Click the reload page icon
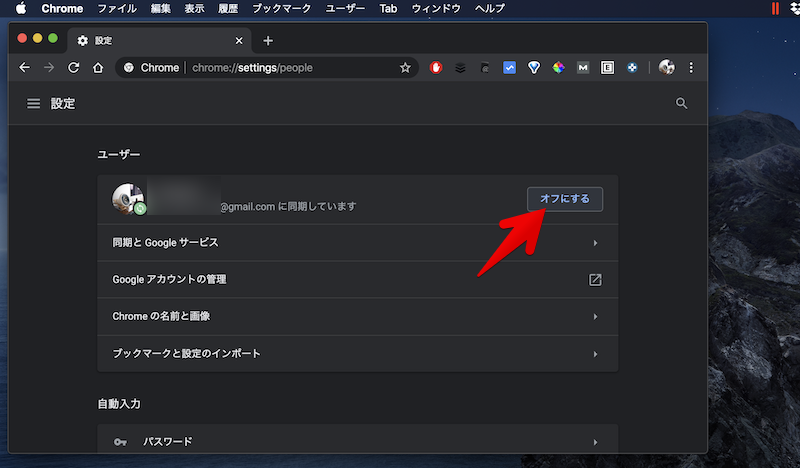Viewport: 800px width, 468px height. (x=73, y=68)
